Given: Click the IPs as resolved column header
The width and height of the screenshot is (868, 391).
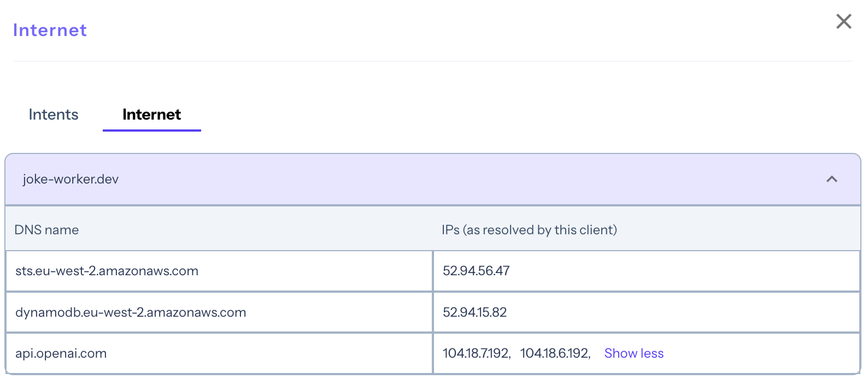Looking at the screenshot, I should pyautogui.click(x=529, y=230).
